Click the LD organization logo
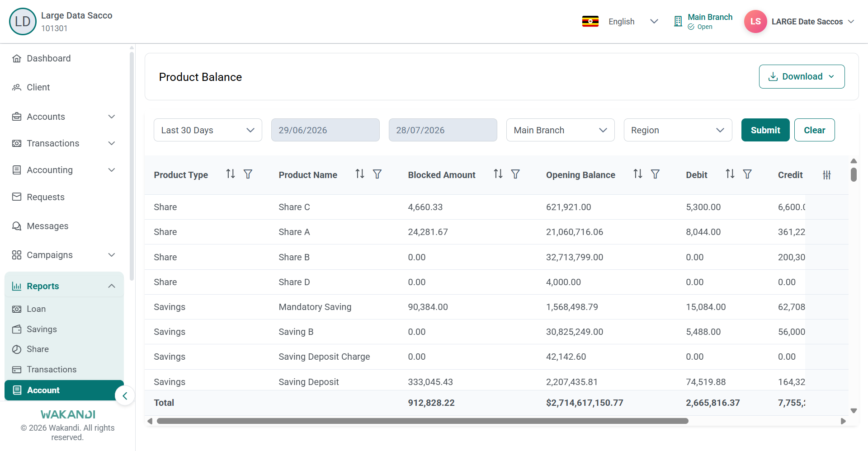Image resolution: width=868 pixels, height=451 pixels. [x=23, y=21]
